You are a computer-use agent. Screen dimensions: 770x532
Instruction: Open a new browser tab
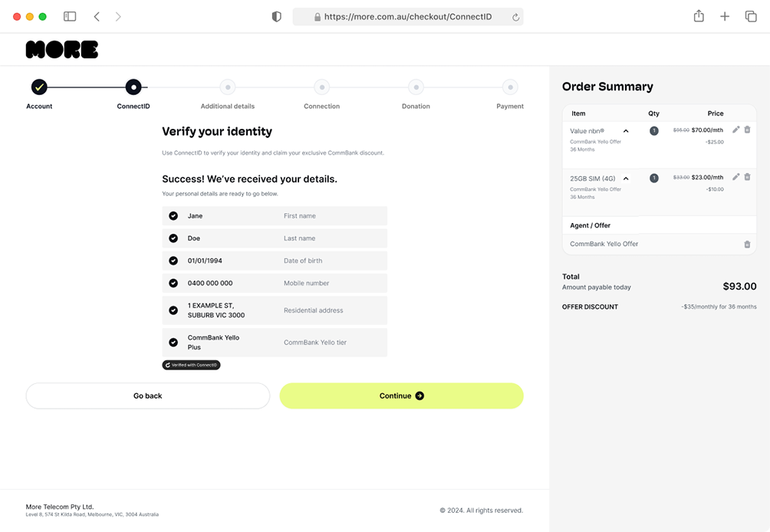tap(725, 16)
